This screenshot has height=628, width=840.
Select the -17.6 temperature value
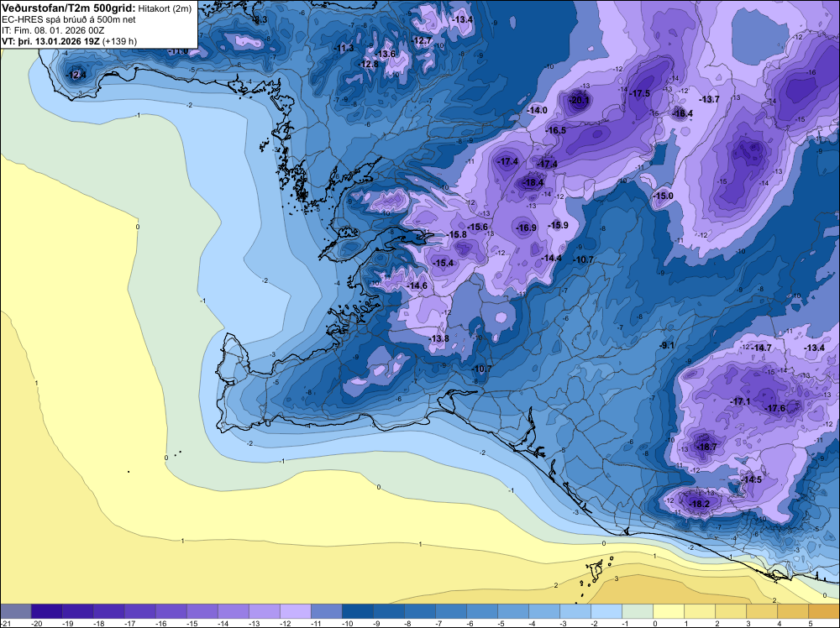774,409
